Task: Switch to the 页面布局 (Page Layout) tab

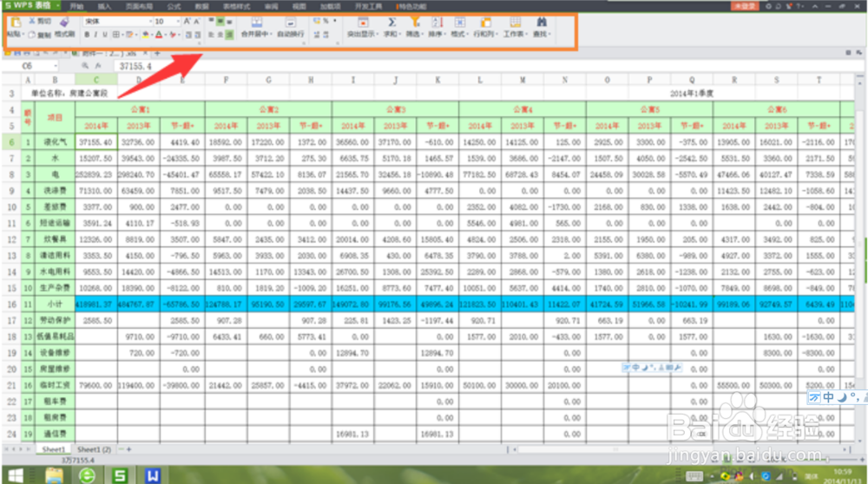Action: (x=139, y=7)
